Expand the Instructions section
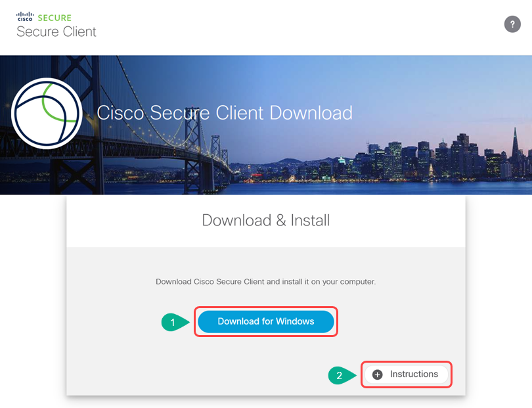 coord(407,374)
